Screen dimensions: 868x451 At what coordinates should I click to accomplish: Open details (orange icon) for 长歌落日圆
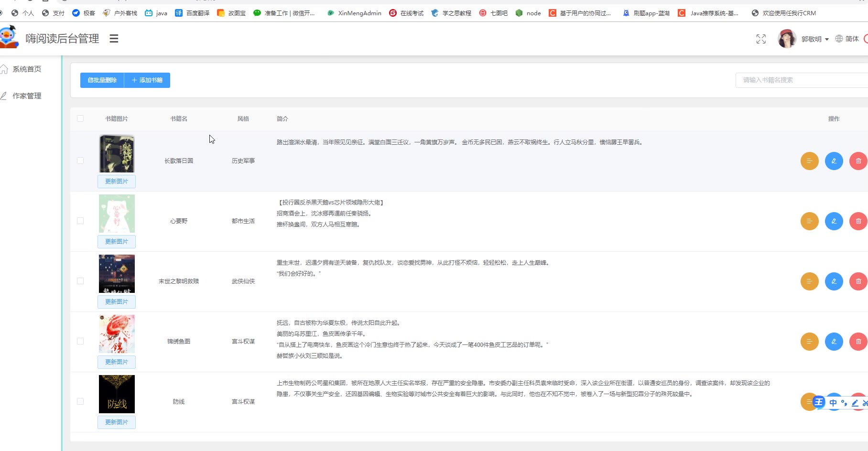coord(810,161)
